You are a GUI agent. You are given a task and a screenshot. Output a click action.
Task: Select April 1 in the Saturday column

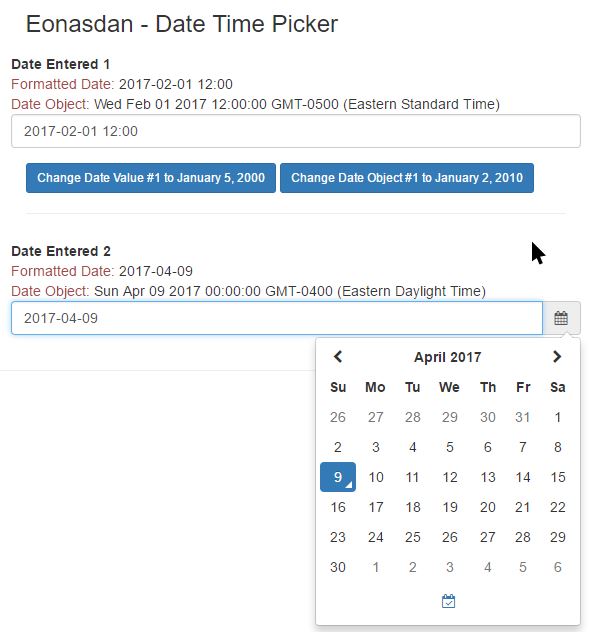coord(558,417)
